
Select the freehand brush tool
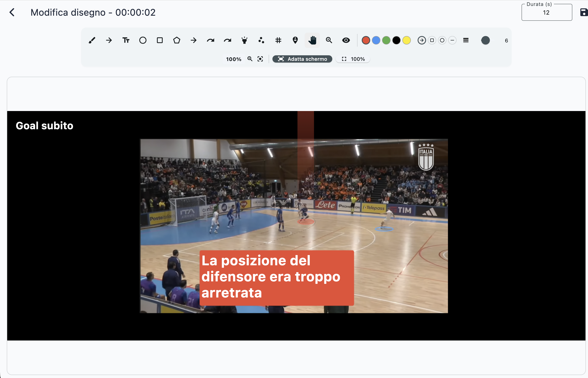[x=92, y=40]
